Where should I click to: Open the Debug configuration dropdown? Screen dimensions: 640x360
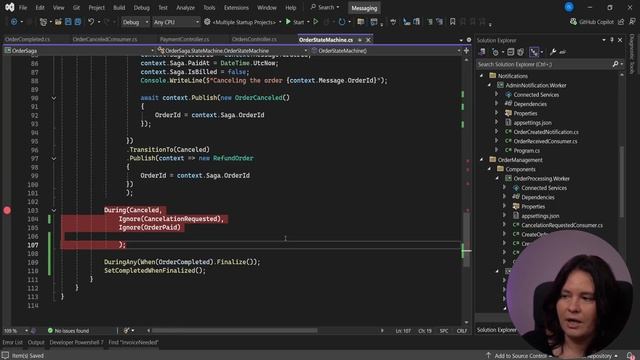[x=136, y=22]
